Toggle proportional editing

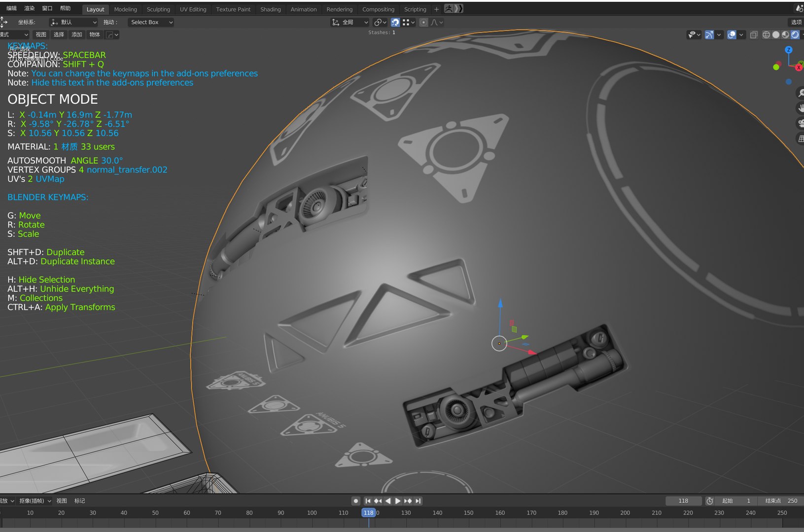423,22
